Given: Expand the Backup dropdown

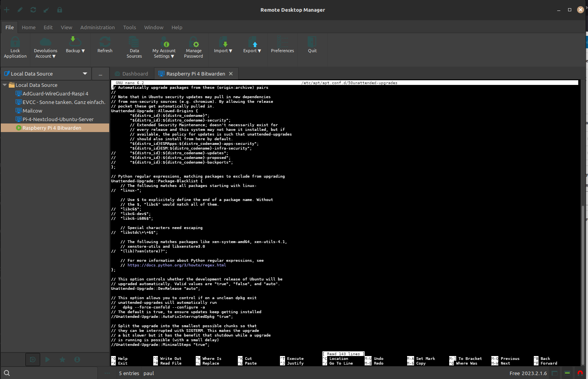Looking at the screenshot, I should [75, 51].
